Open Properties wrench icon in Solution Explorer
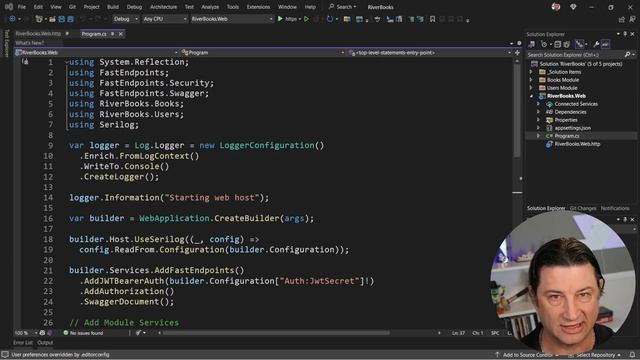Image resolution: width=640 pixels, height=360 pixels. coord(596,44)
